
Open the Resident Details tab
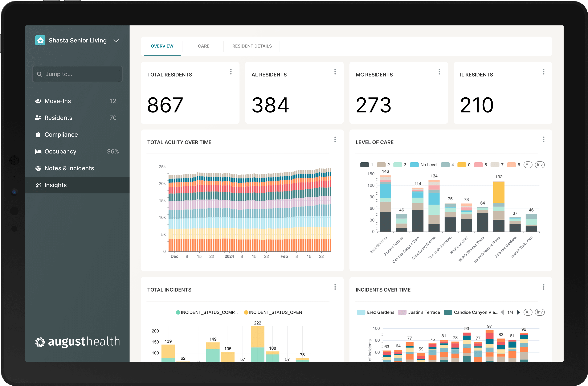[x=252, y=46]
